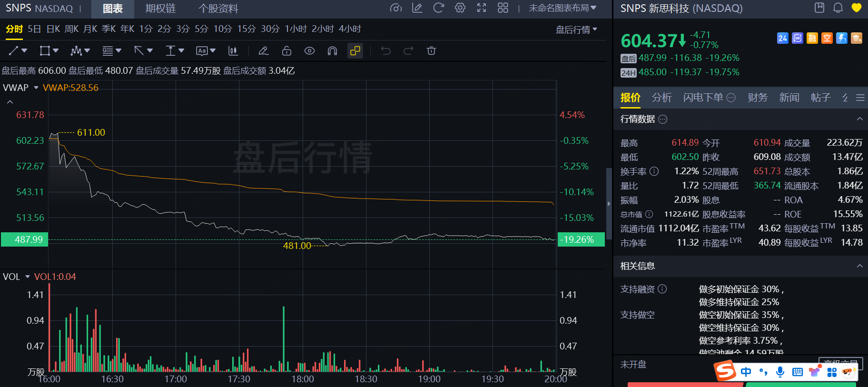Select the 15分 interval
The image size is (868, 387).
coord(247,29)
